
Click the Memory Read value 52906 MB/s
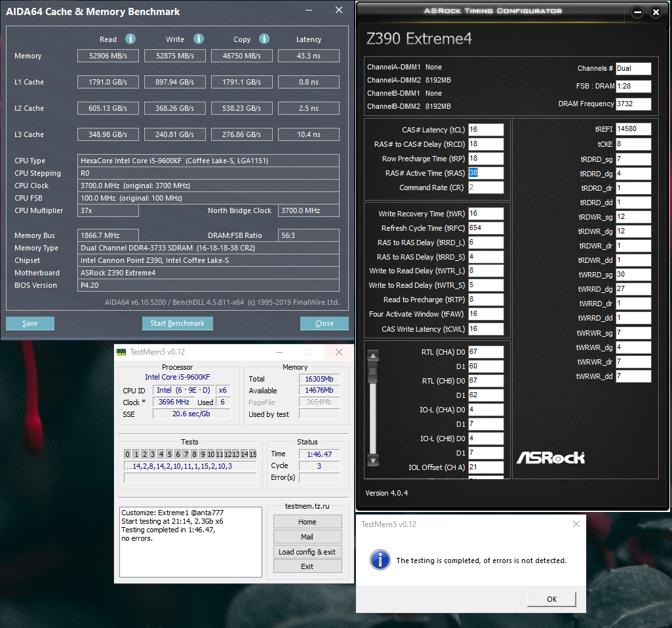click(108, 56)
